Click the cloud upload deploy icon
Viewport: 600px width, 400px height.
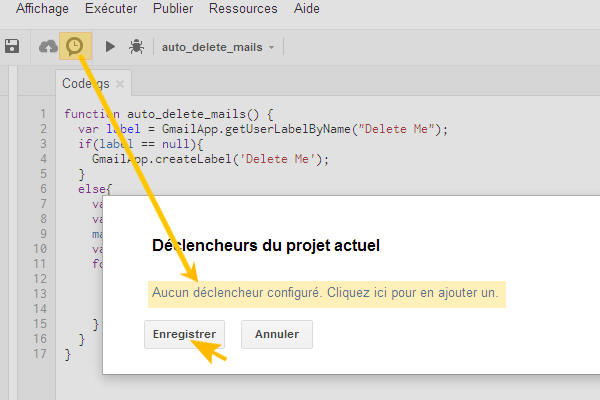(47, 46)
